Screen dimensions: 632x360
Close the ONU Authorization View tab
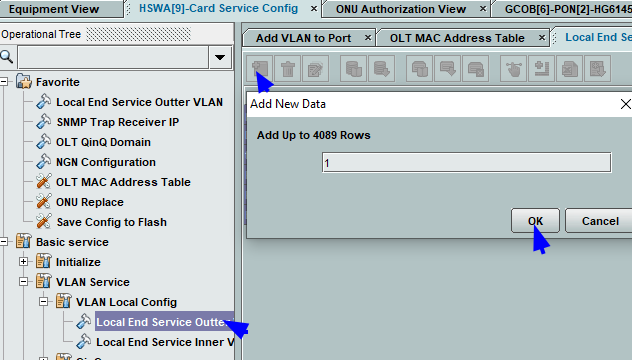pos(483,8)
